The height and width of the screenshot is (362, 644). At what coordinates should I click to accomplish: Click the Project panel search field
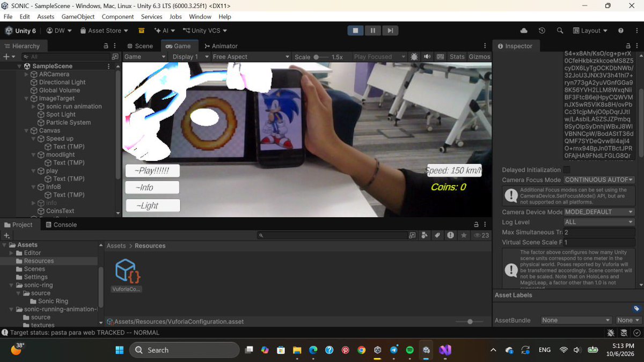pos(333,235)
